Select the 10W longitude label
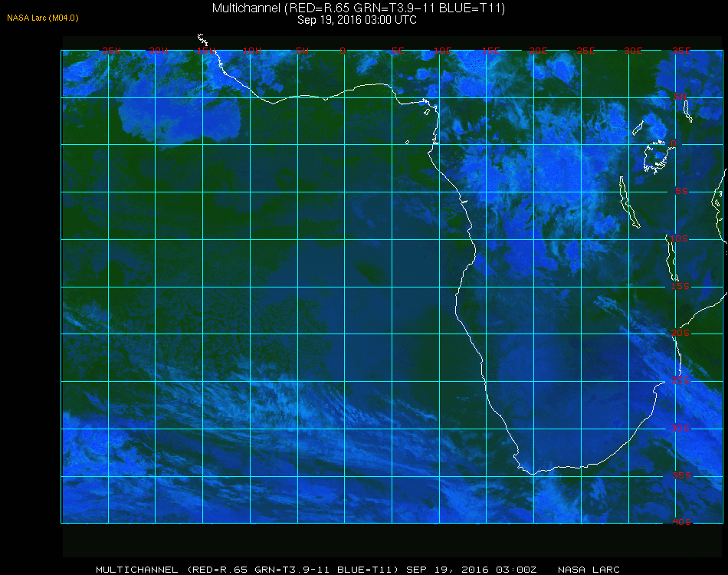 (x=252, y=51)
